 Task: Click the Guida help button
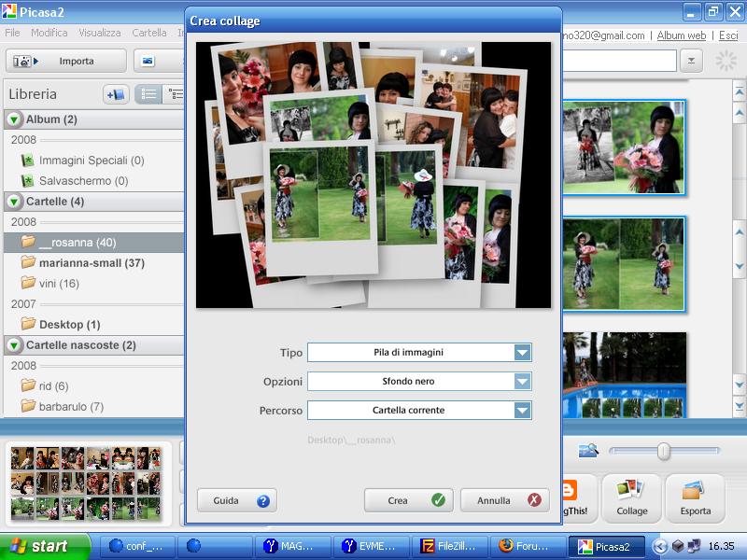237,500
